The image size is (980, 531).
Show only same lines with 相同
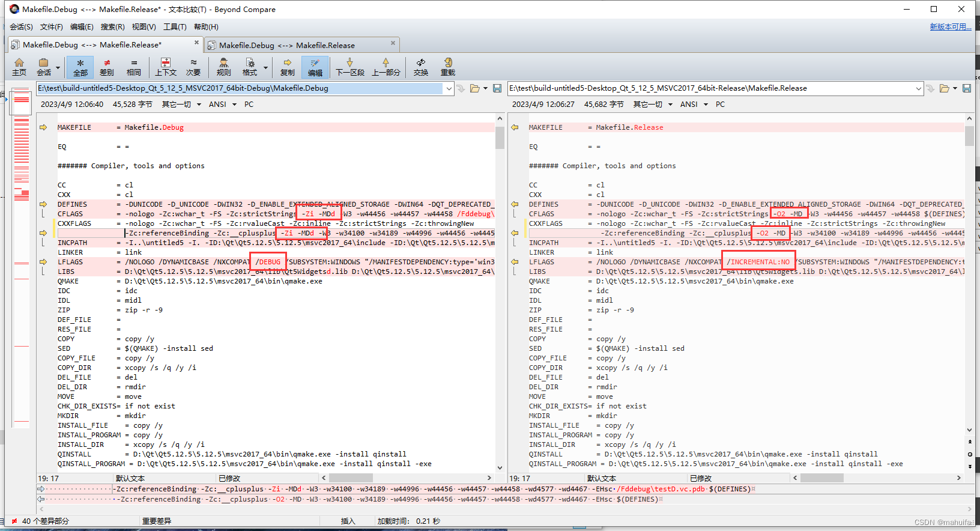pyautogui.click(x=134, y=67)
